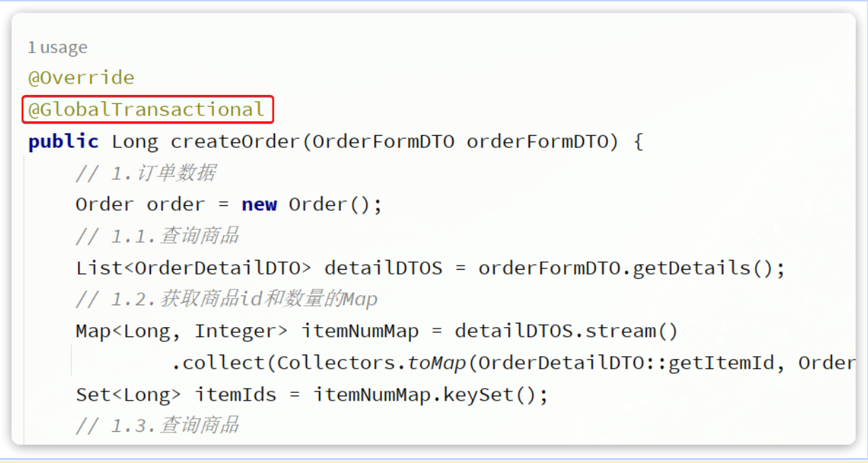Viewport: 868px width, 463px height.
Task: Click the orderFormDTO parameter name
Action: 537,142
